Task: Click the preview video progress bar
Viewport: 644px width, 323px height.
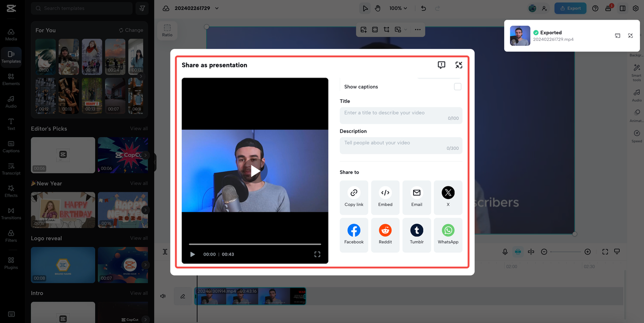Action: coord(255,244)
